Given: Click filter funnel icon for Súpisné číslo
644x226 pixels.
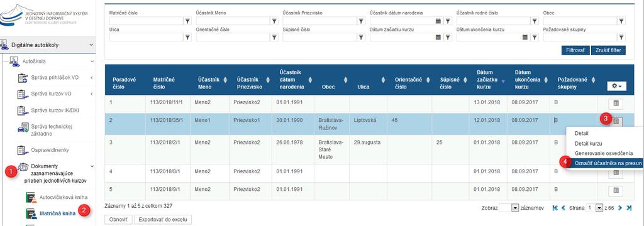Looking at the screenshot, I should 361,37.
